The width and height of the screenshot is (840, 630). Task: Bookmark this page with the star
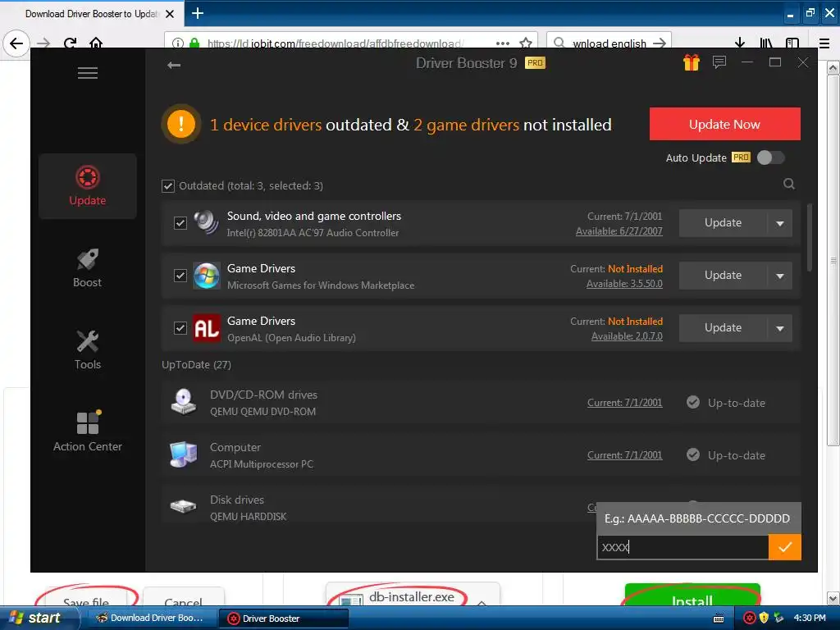[x=526, y=43]
